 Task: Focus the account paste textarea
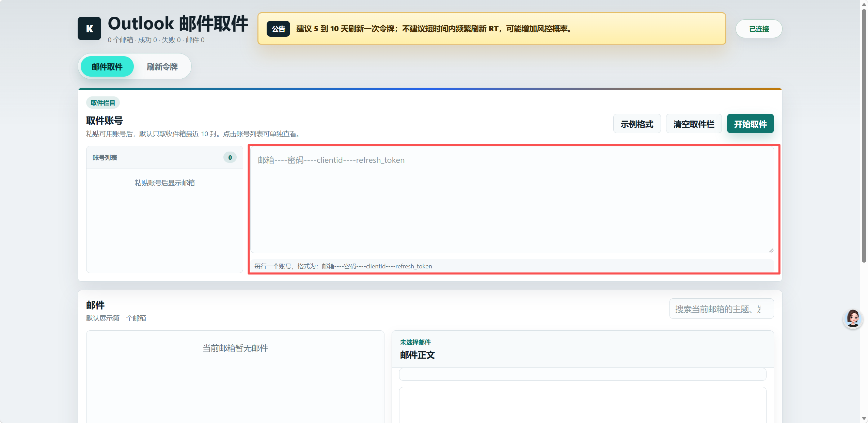tap(512, 200)
